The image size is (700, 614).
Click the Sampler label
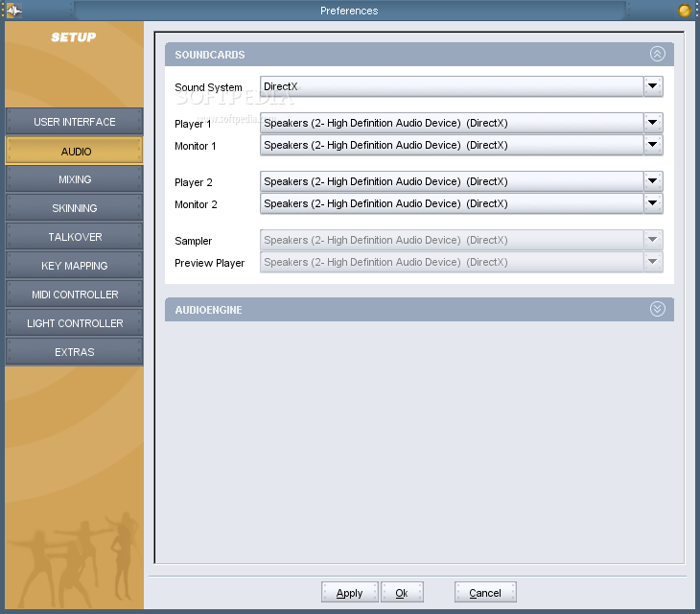pyautogui.click(x=194, y=241)
